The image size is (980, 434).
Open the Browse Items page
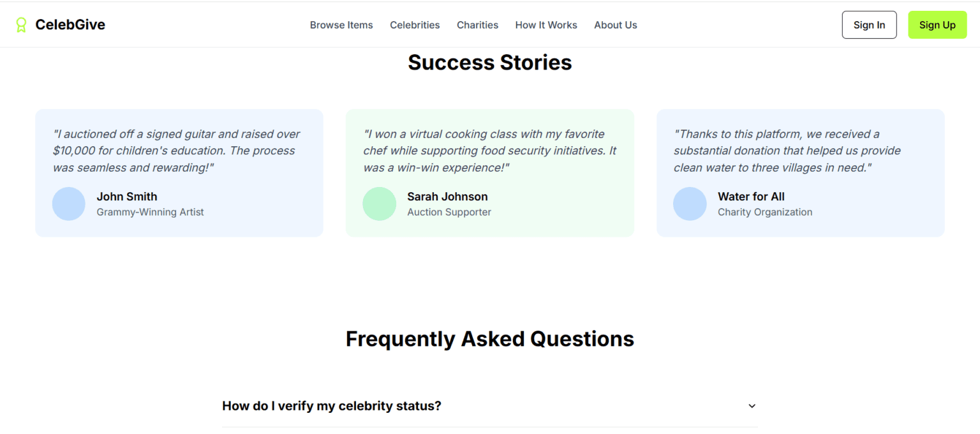341,25
